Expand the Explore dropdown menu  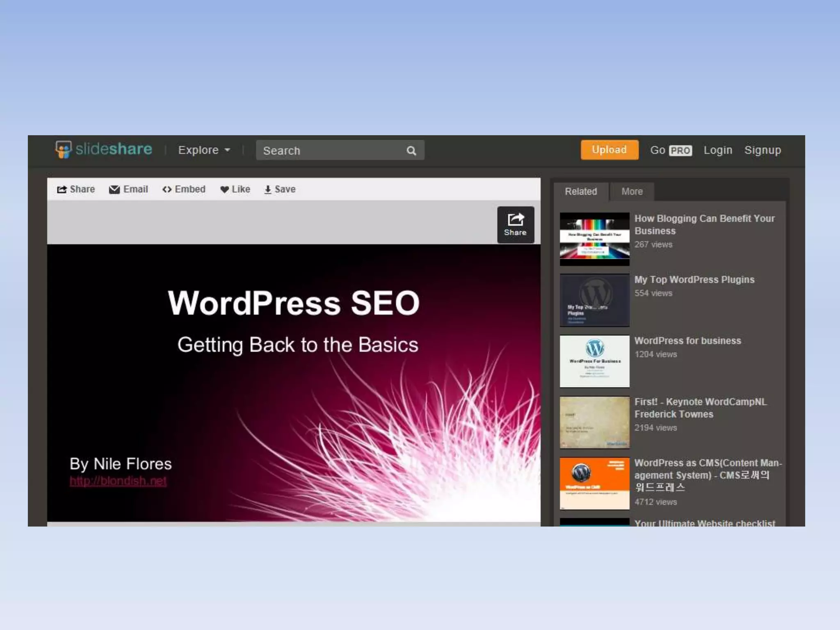click(x=204, y=150)
